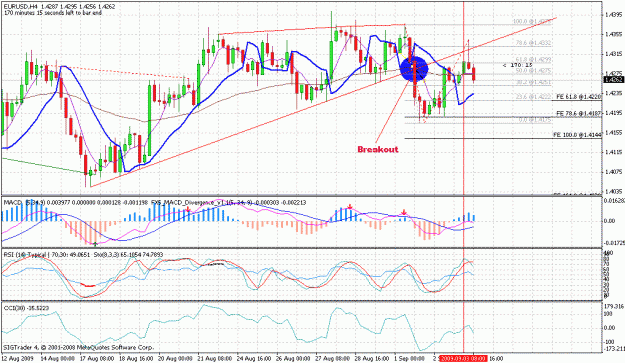Select the 'FE 61.8 @1.4220' expansion label
This screenshot has width=625, height=363.
coord(579,96)
